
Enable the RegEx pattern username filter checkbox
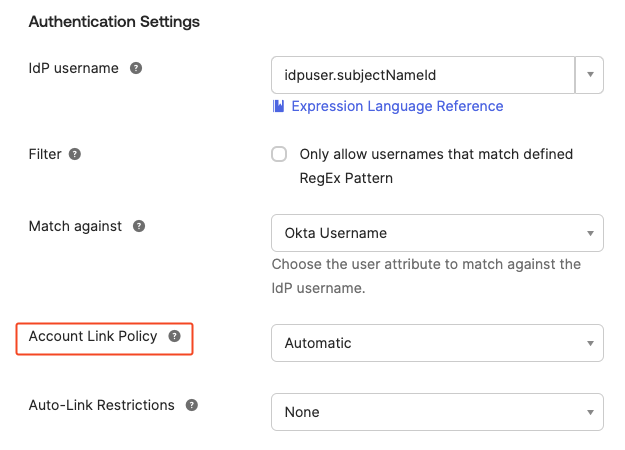(279, 155)
